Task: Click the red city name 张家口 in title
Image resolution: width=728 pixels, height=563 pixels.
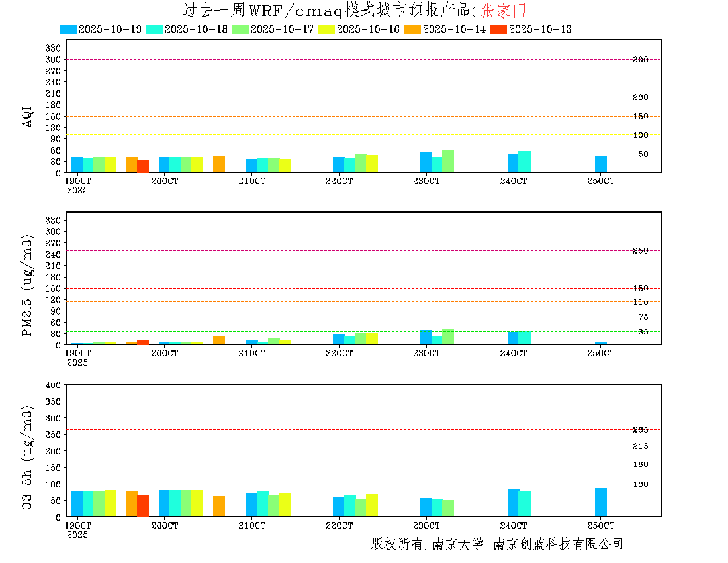Action: click(503, 11)
